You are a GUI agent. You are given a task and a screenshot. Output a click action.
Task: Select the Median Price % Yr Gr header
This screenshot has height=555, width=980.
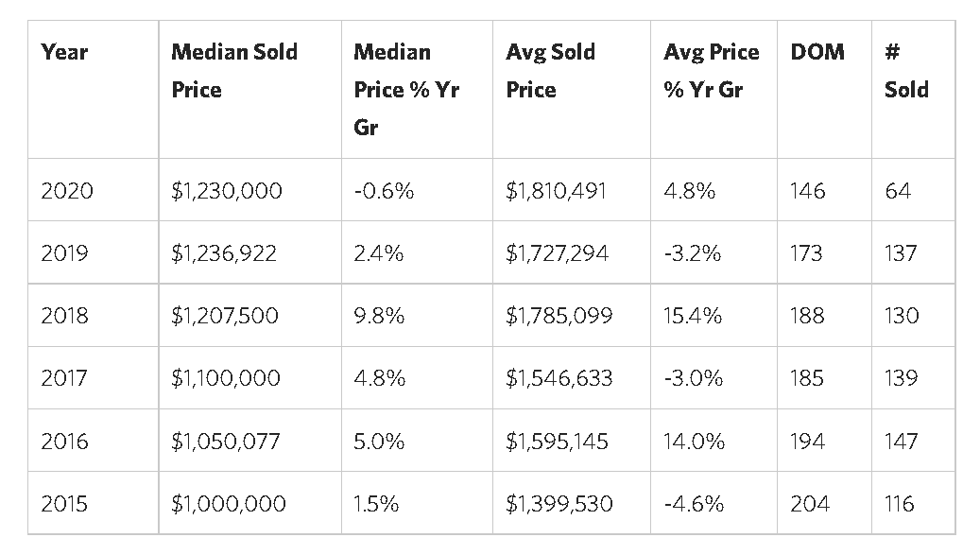coord(406,90)
